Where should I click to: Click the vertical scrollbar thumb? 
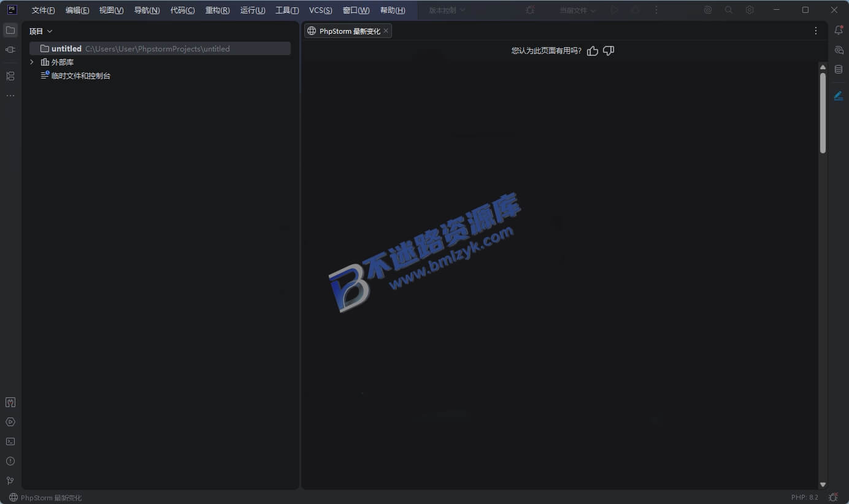tap(823, 113)
